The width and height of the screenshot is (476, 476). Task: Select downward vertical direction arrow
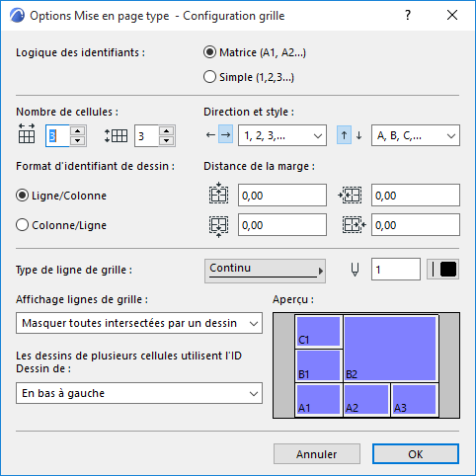coord(358,135)
